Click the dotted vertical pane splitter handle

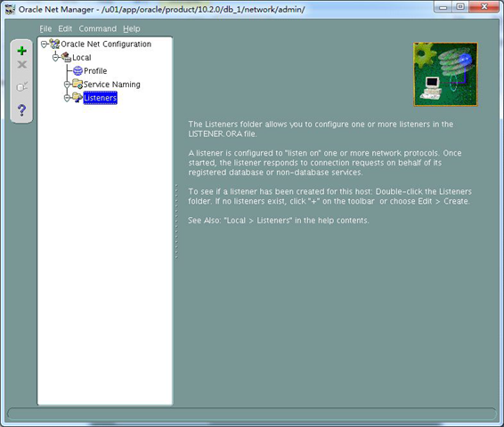[176, 222]
